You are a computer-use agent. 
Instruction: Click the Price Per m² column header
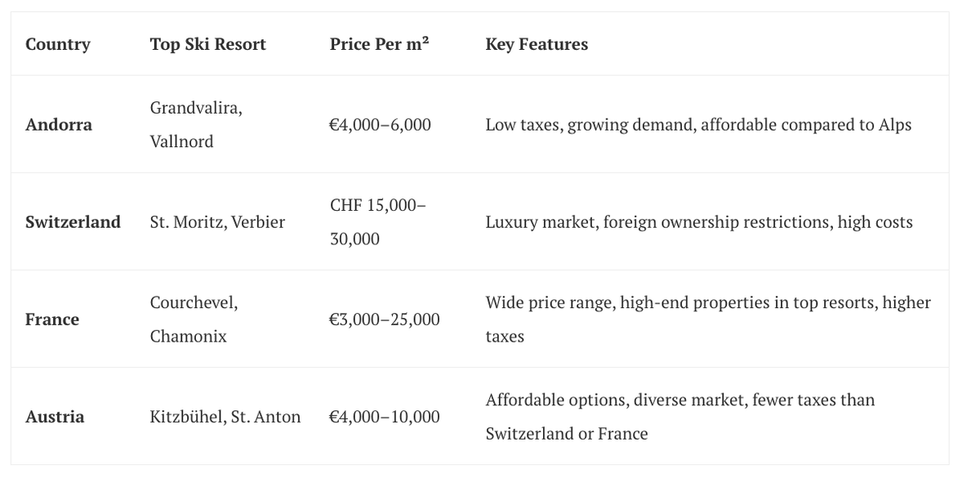coord(380,44)
